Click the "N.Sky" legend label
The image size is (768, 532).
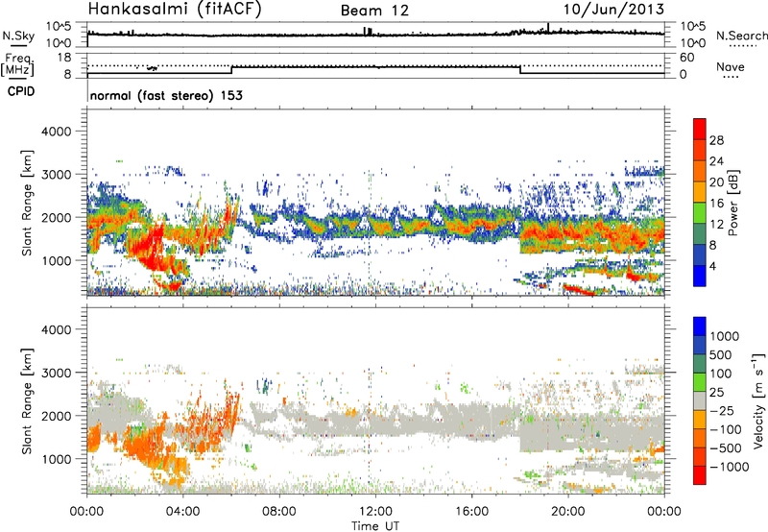coord(18,36)
